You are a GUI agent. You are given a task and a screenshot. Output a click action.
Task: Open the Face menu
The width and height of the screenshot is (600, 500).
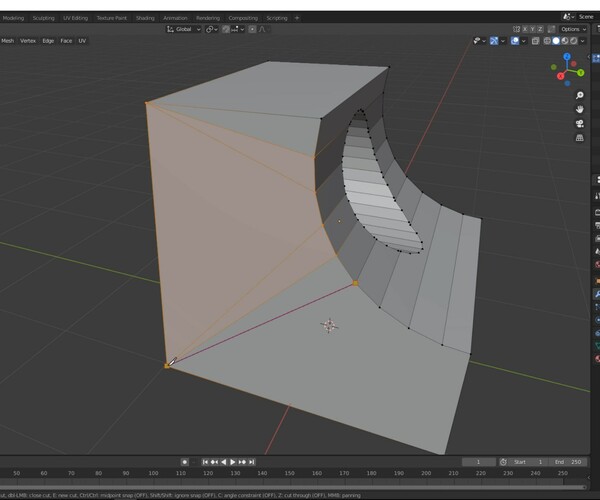pos(66,41)
